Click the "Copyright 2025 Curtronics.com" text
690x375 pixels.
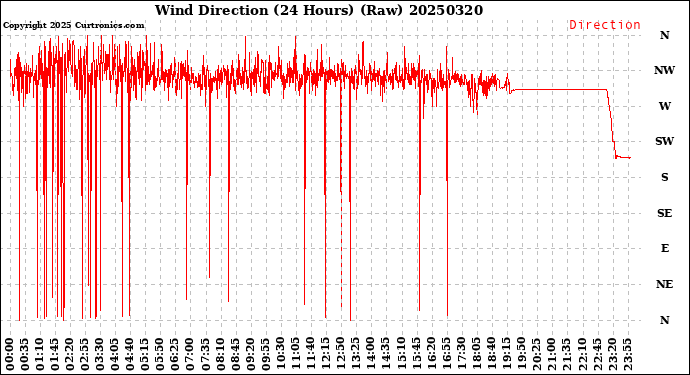pos(73,26)
